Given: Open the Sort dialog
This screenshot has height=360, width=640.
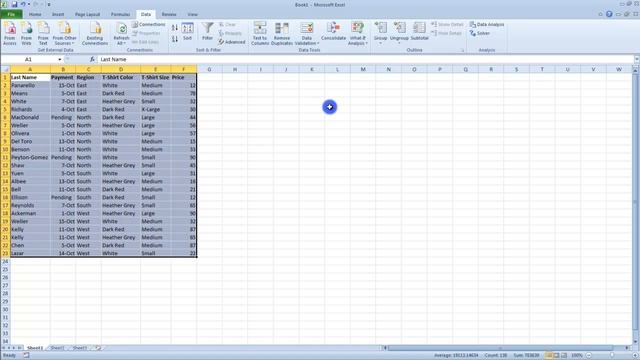Looking at the screenshot, I should 187,31.
